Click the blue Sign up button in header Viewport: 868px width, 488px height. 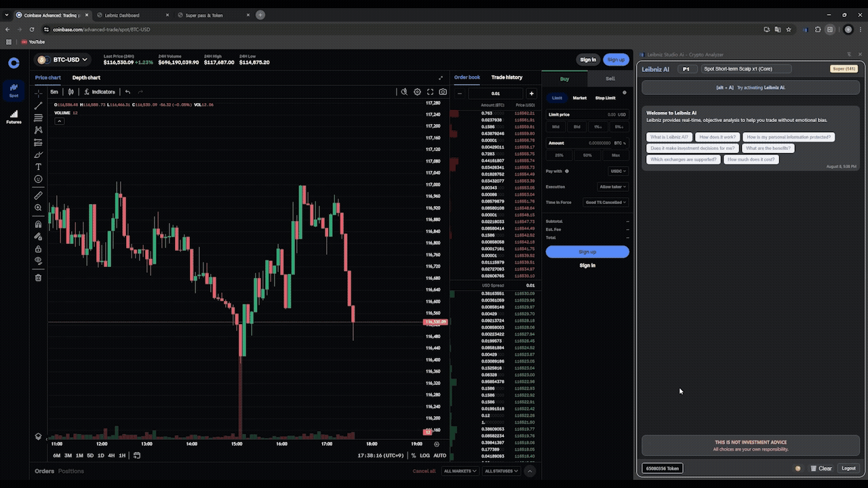[615, 60]
